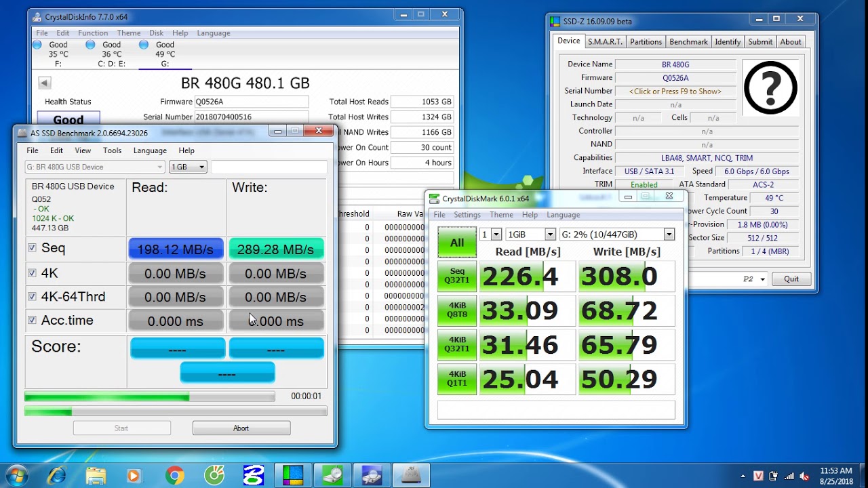
Task: Switch to the S.M.A.R.T. tab in SSD-Z
Action: coord(605,41)
